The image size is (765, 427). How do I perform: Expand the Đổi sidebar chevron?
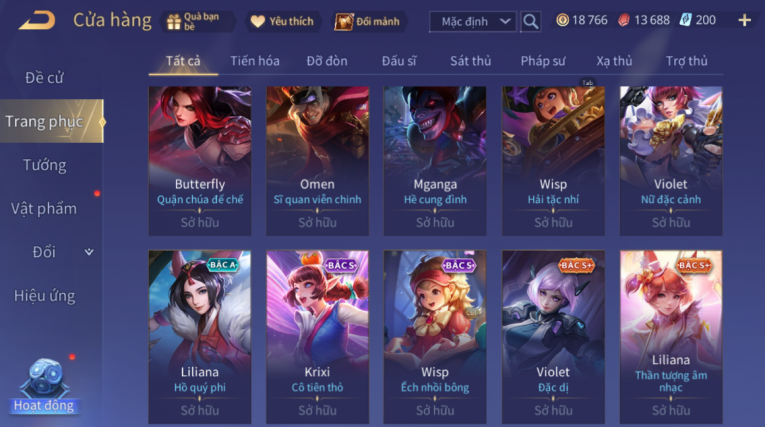click(x=89, y=252)
